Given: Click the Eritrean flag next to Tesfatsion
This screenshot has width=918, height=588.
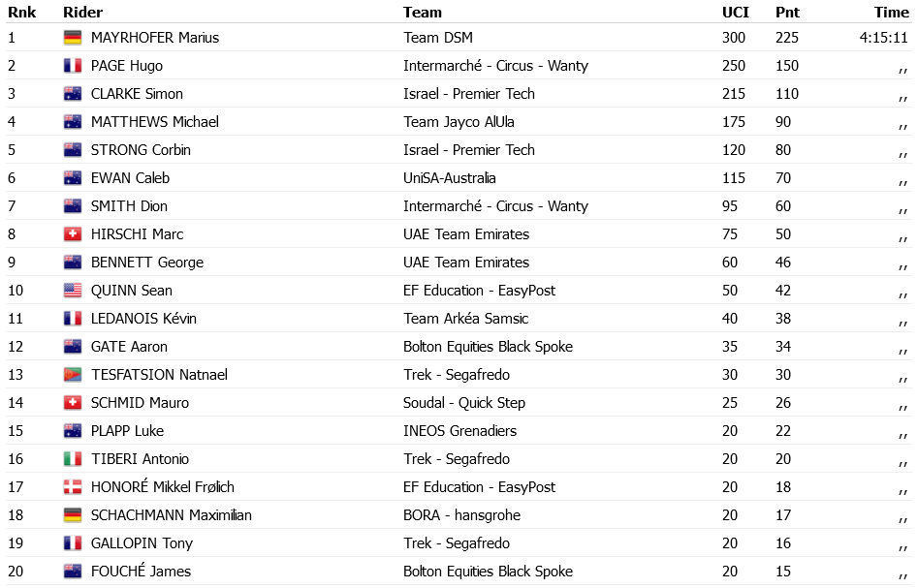Looking at the screenshot, I should 72,375.
